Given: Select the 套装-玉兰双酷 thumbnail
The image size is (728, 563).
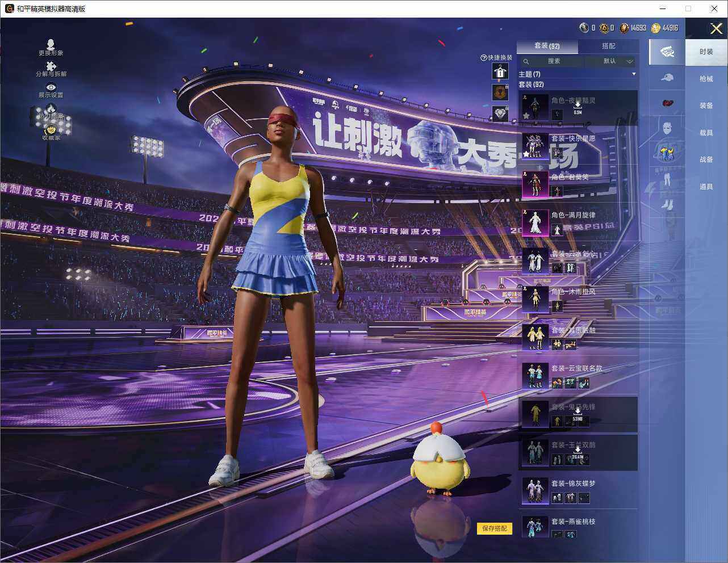Looking at the screenshot, I should tap(535, 452).
